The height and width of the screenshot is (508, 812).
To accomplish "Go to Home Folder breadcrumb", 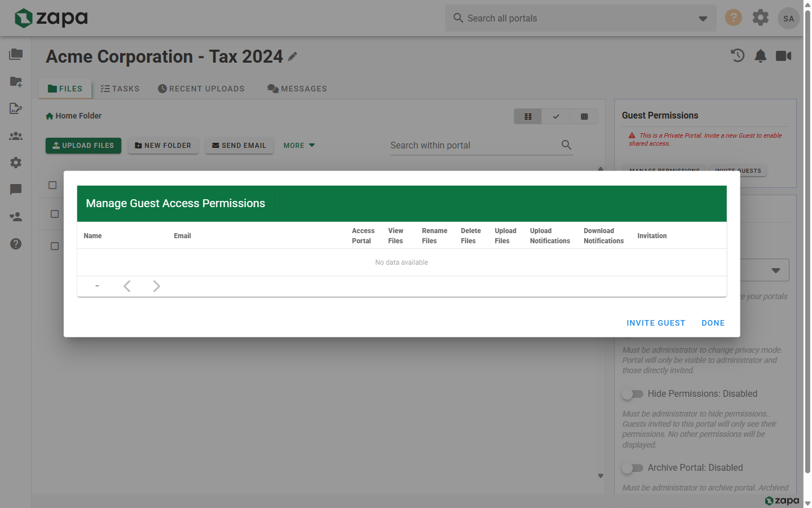I will pyautogui.click(x=74, y=116).
